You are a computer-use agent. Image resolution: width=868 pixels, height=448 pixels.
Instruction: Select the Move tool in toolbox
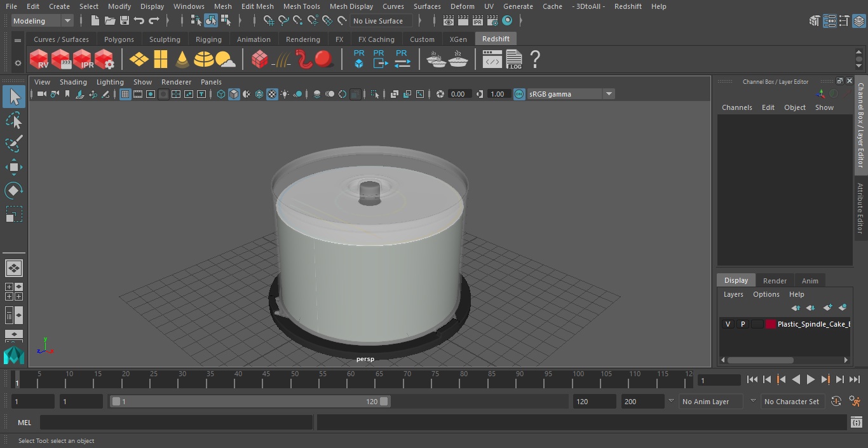pos(13,168)
